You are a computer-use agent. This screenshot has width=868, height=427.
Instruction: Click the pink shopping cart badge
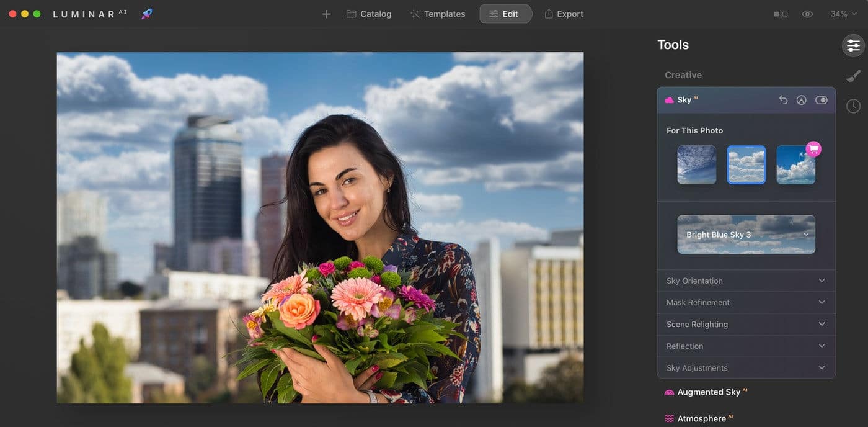pyautogui.click(x=813, y=149)
